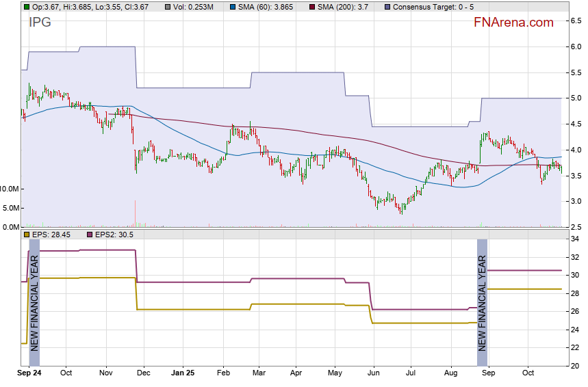This screenshot has width=588, height=387.
Task: Click the tall late-November volume spike bar
Action: [x=136, y=213]
